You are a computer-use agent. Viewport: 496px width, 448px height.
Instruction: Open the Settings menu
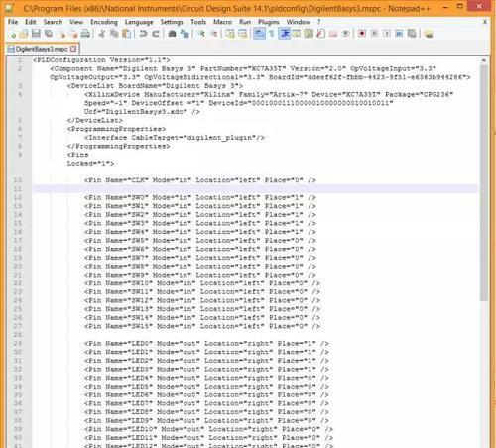[x=172, y=22]
